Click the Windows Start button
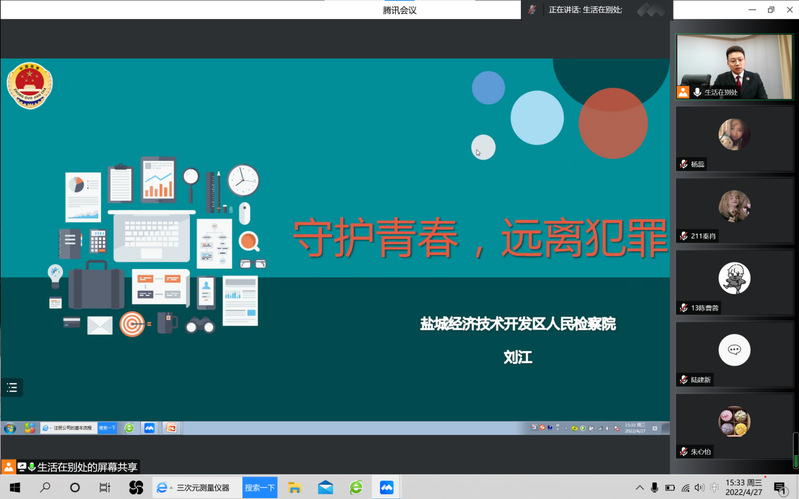The height and width of the screenshot is (499, 799). coord(14,488)
